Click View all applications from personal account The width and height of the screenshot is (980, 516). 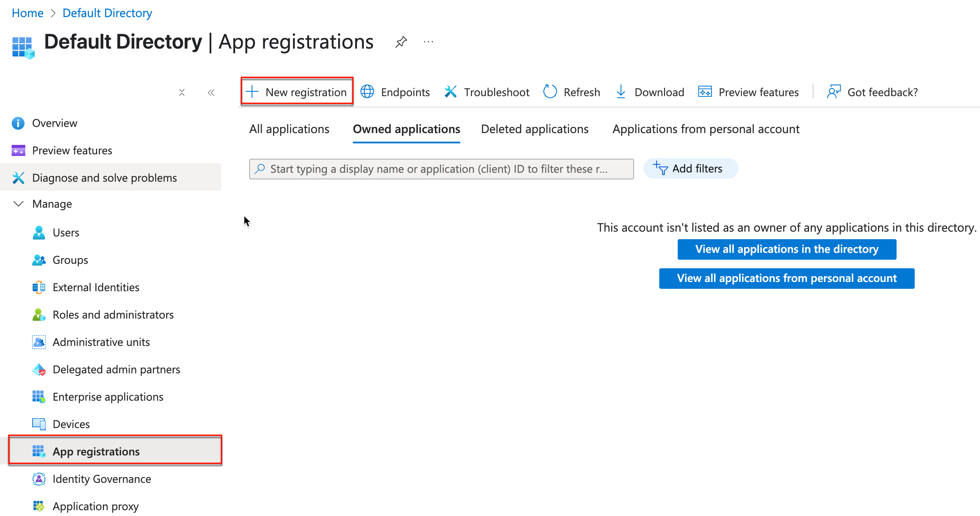tap(787, 279)
